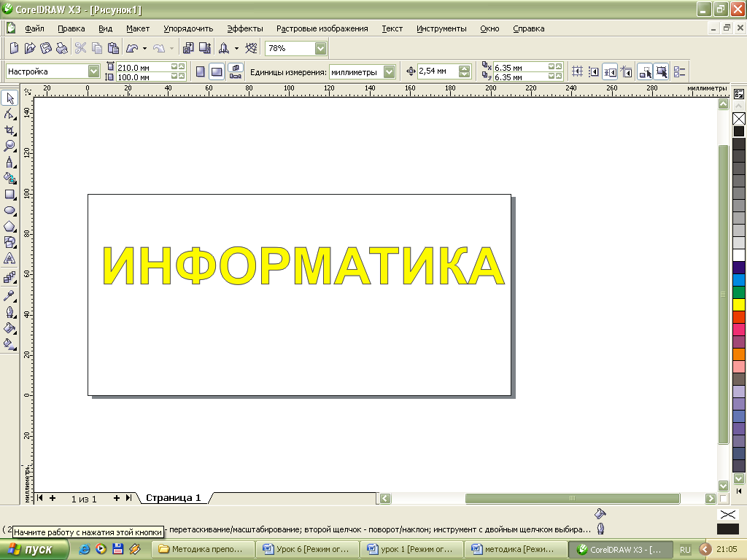Copy the selection to clipboard
This screenshot has height=560, width=747.
click(97, 48)
